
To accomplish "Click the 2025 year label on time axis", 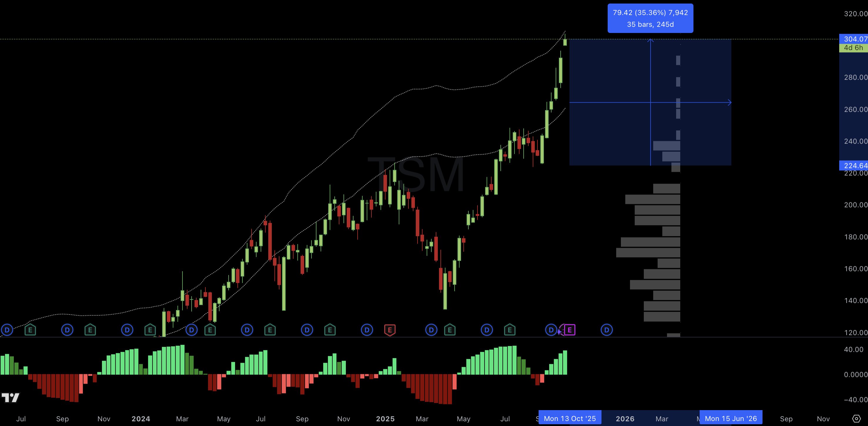I will (x=385, y=419).
